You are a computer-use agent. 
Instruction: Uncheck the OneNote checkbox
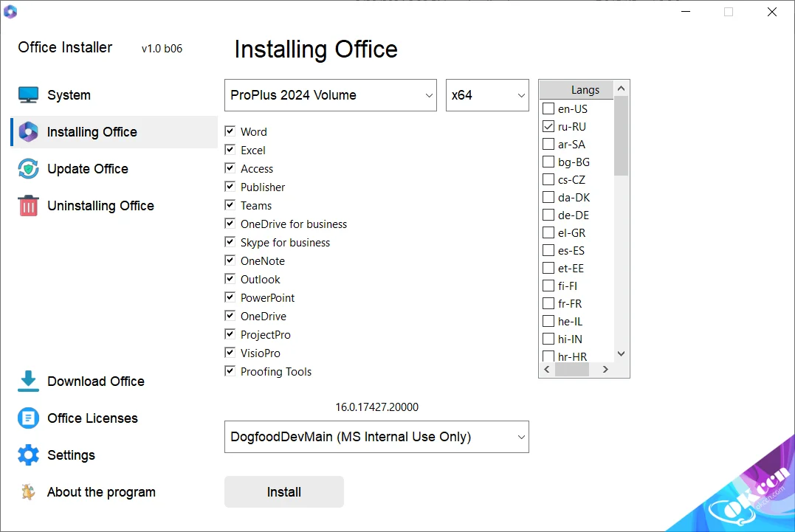(230, 260)
